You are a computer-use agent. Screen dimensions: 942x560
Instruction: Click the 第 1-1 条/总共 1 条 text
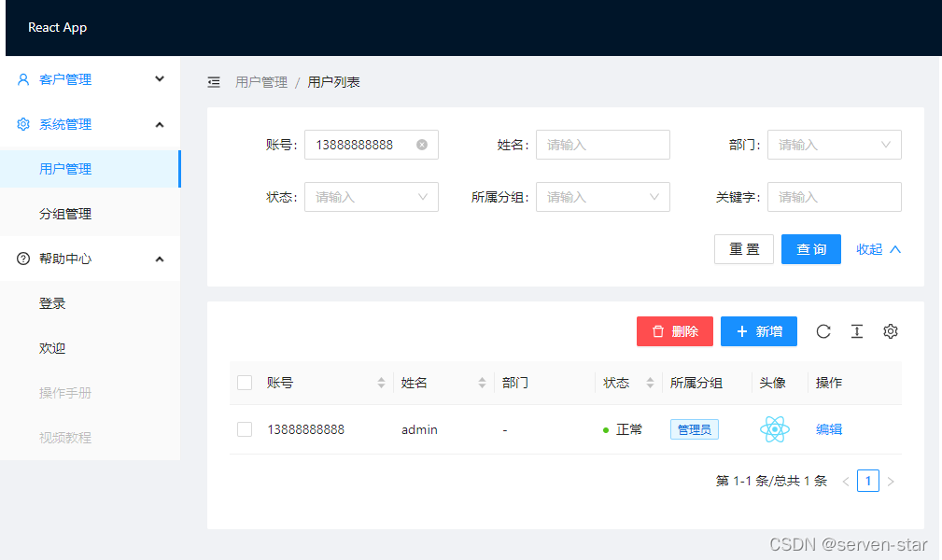[771, 481]
